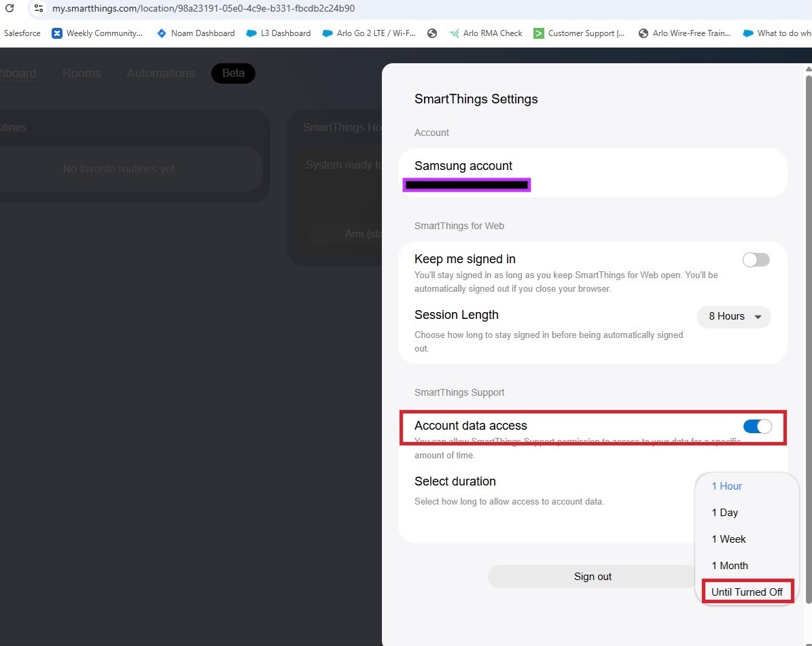Choose 1 Week duration option
This screenshot has height=646, width=812.
728,539
